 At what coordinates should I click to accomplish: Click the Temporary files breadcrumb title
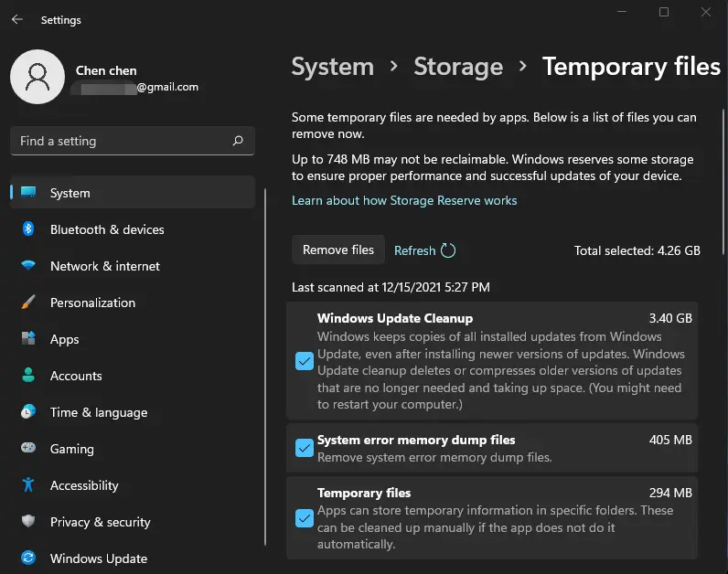(x=631, y=67)
